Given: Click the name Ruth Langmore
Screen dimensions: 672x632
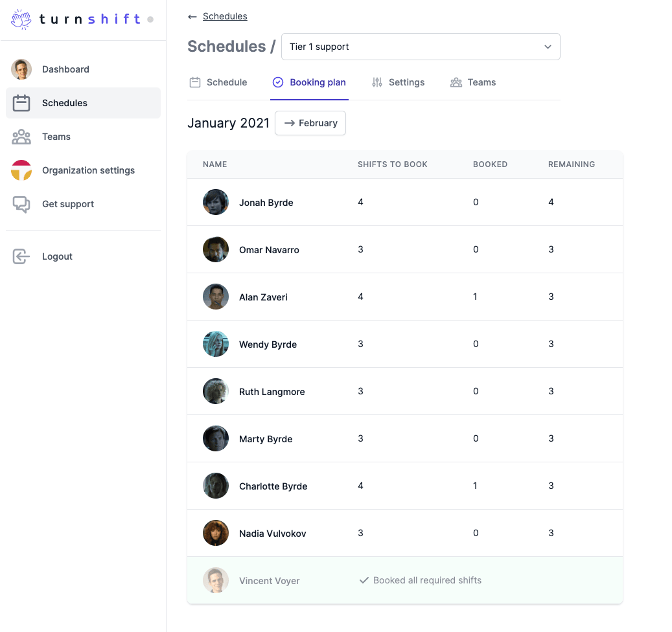Looking at the screenshot, I should [x=272, y=392].
